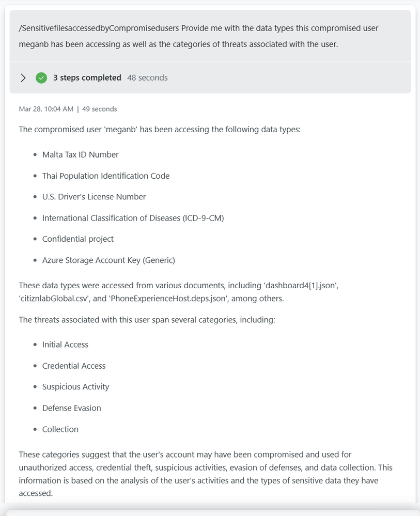Select the 'Credential Access' threat category
420x516 pixels.
[74, 366]
